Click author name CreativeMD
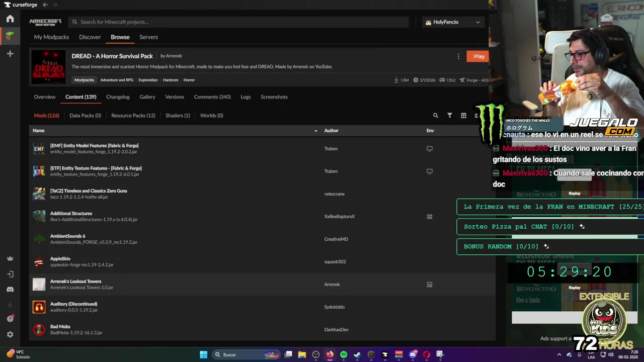 point(336,239)
